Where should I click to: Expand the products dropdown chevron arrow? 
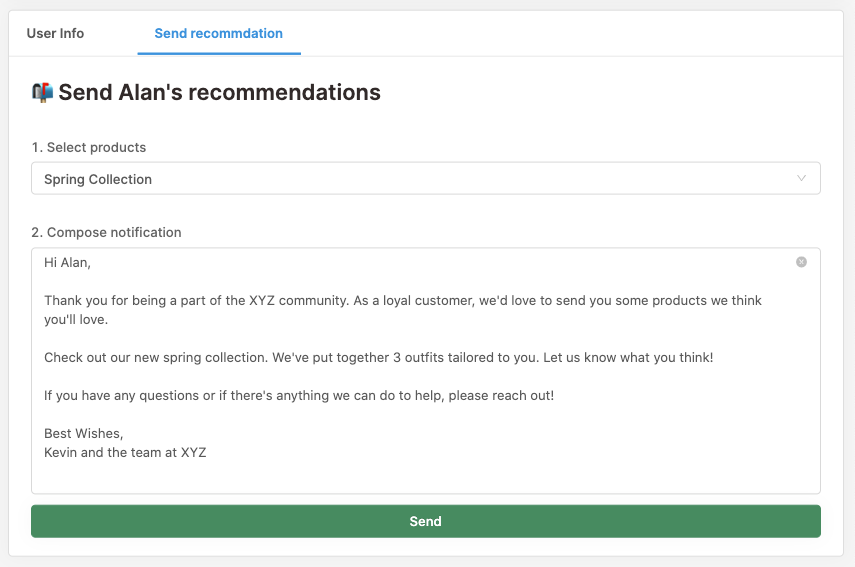(801, 179)
